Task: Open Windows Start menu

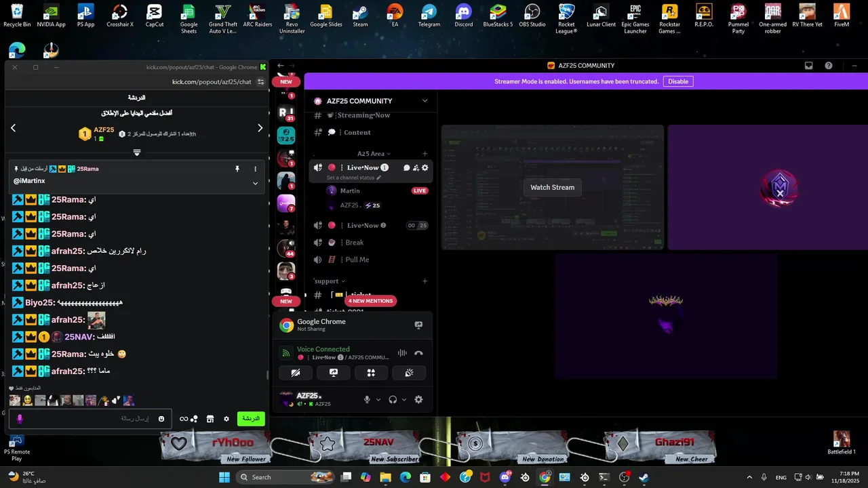Action: click(224, 477)
